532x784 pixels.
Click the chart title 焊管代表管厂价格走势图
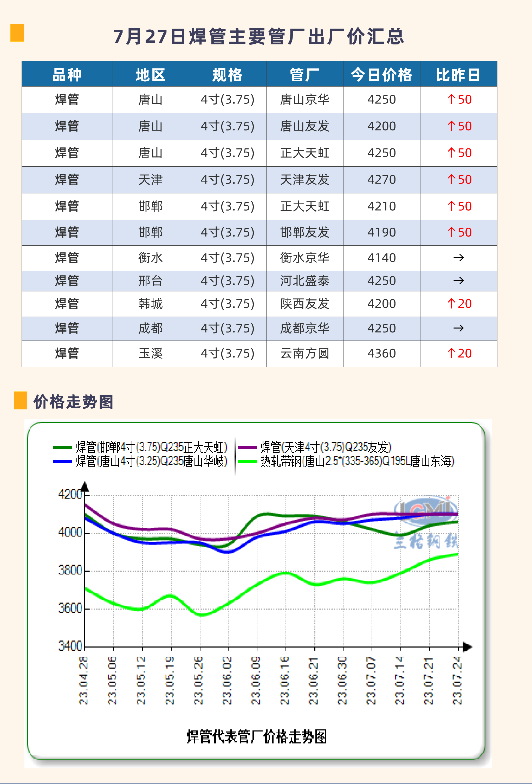(257, 737)
